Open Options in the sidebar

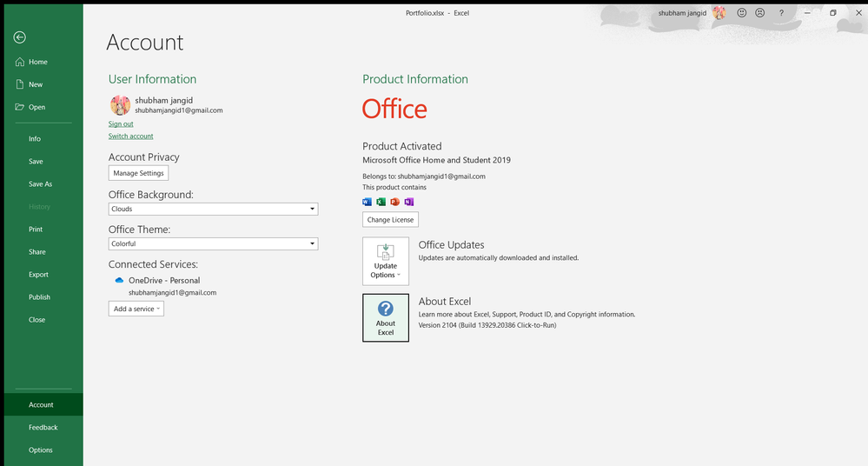[x=43, y=450]
